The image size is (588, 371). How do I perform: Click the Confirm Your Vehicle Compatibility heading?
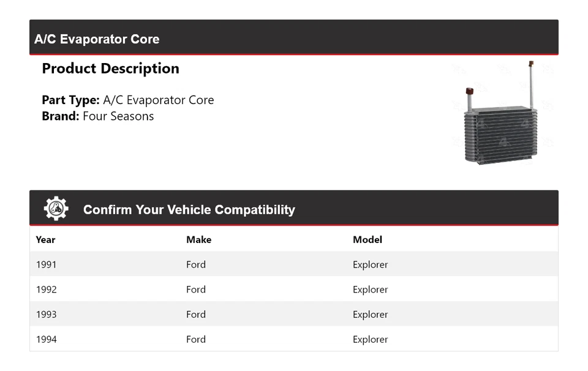(189, 210)
